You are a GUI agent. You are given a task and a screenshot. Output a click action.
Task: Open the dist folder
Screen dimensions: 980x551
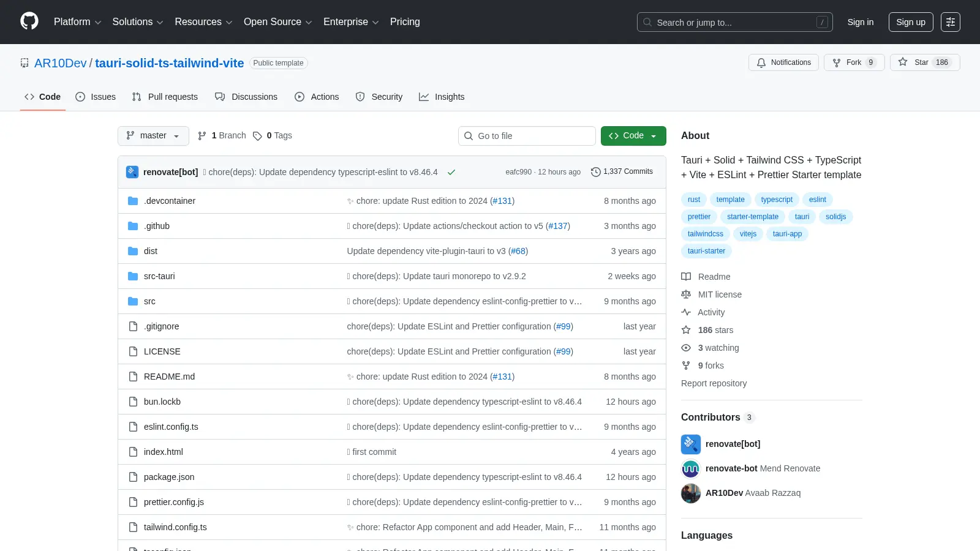(x=151, y=251)
